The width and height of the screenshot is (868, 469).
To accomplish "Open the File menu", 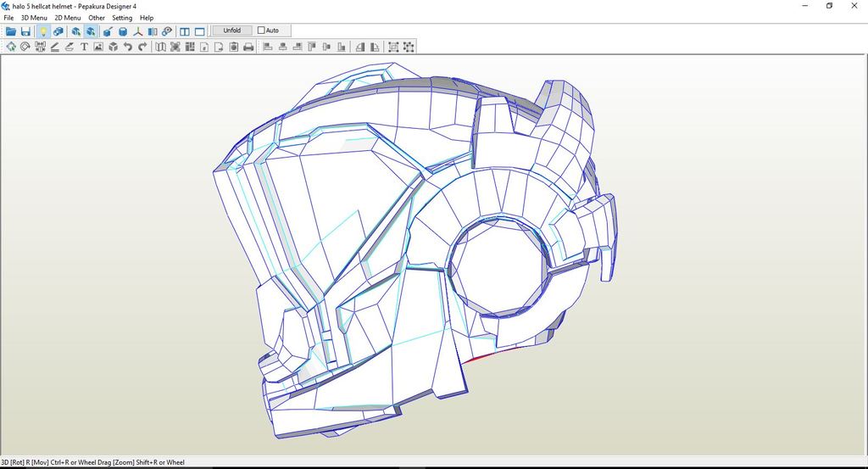I will click(8, 18).
